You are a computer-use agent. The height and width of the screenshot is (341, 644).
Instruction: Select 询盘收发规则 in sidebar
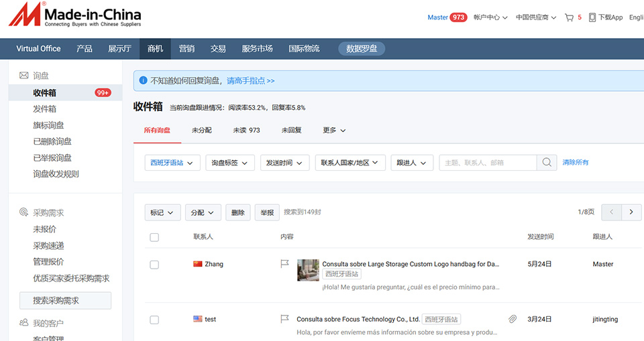click(56, 174)
